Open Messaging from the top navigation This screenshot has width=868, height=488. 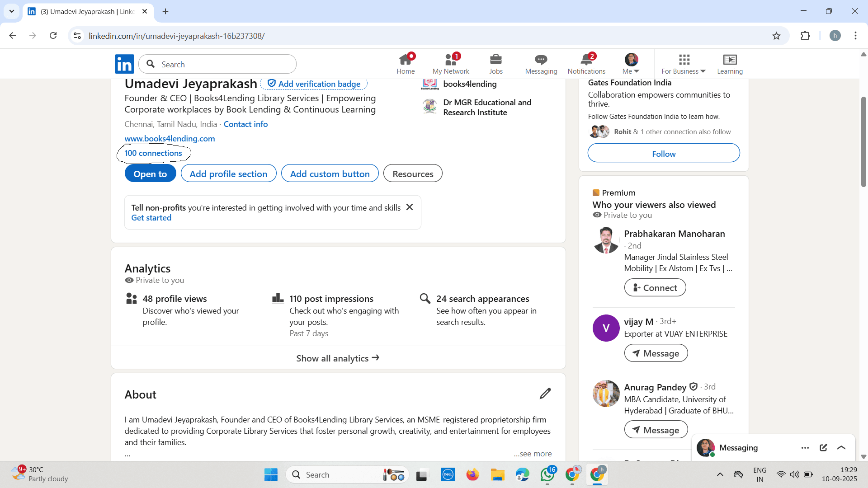541,64
